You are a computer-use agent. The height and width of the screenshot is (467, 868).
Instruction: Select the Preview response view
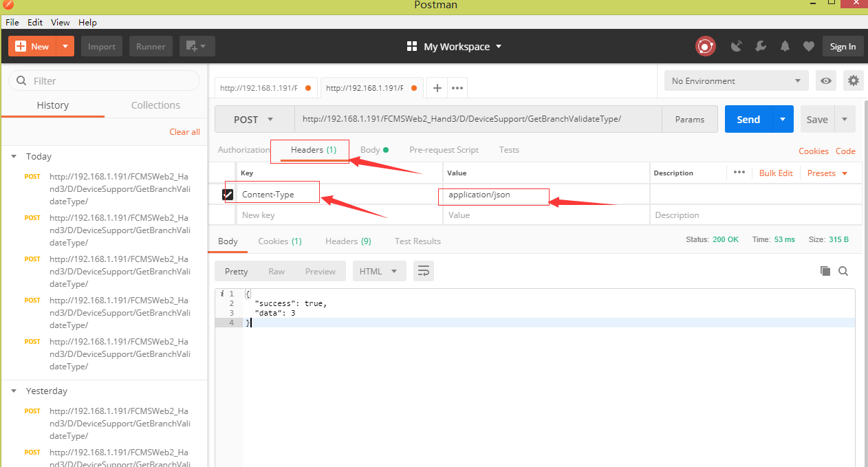[321, 271]
